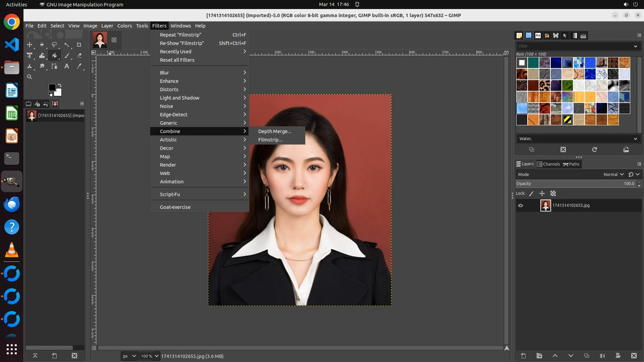
Task: Switch to the Channels tab
Action: [x=549, y=164]
